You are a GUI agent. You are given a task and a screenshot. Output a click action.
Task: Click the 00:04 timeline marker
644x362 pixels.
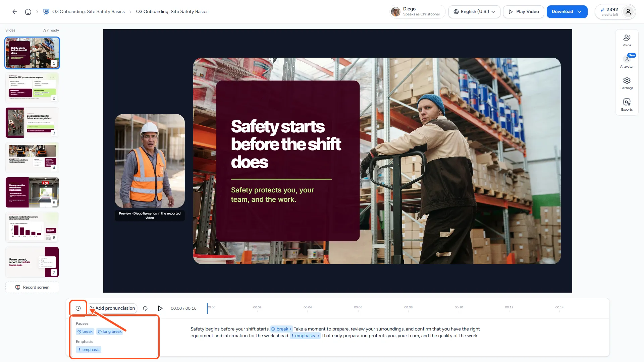(x=308, y=307)
